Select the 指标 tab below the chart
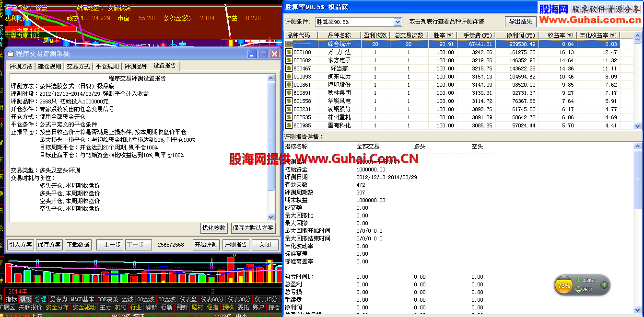644x317 pixels. (11, 299)
